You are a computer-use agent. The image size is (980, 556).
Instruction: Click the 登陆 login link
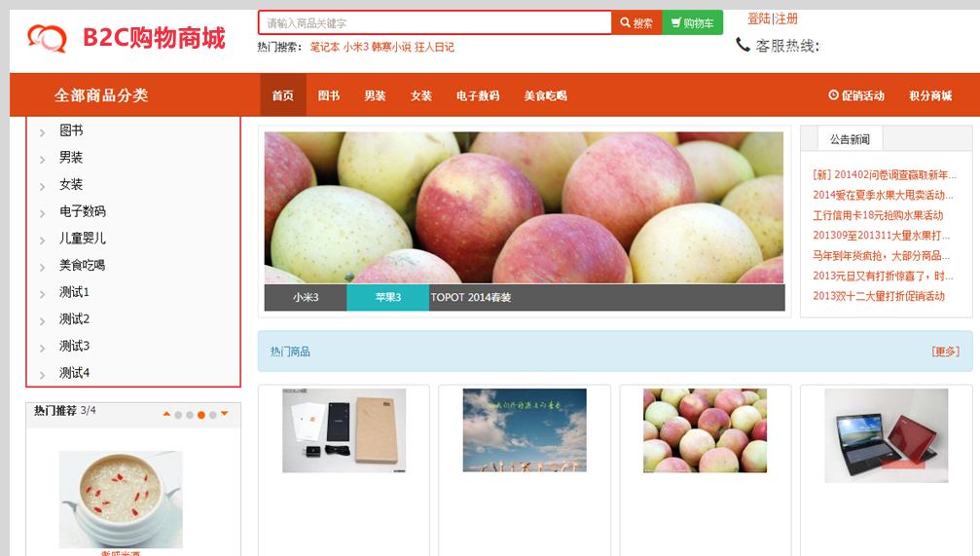click(x=759, y=19)
